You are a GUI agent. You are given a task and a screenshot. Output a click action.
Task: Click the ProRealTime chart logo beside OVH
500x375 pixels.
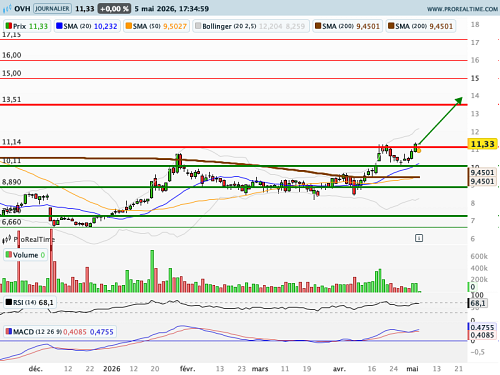(7, 9)
